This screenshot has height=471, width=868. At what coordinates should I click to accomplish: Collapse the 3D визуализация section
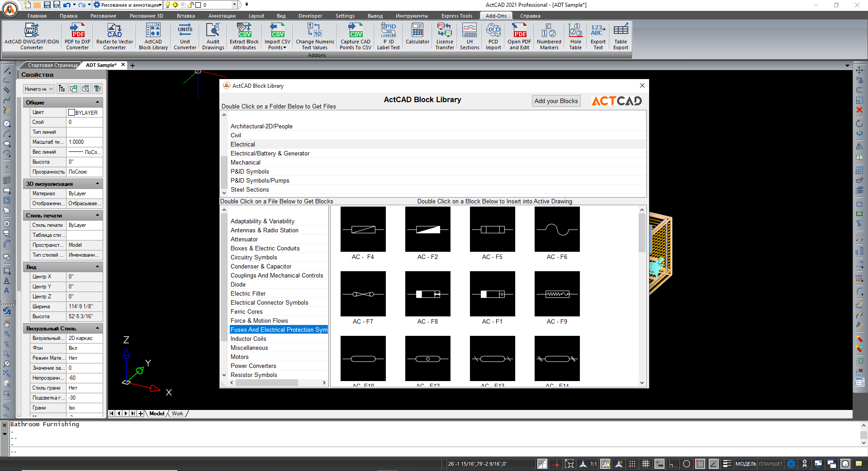point(97,184)
